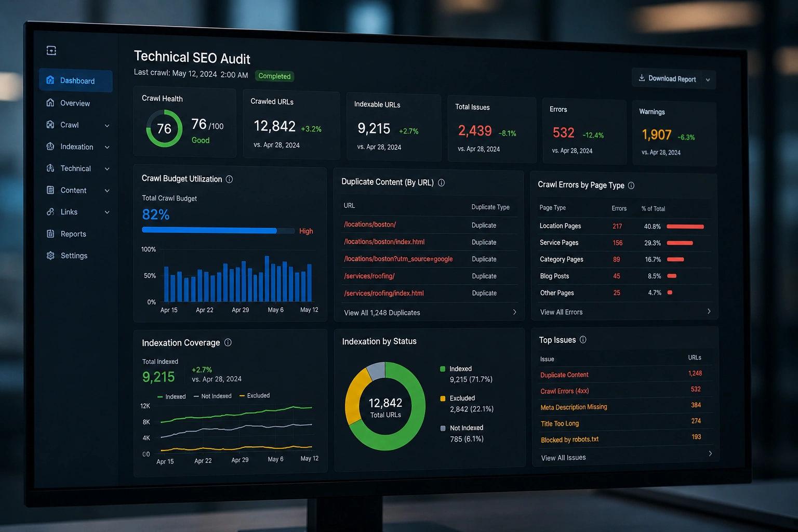The height and width of the screenshot is (532, 798).
Task: Click the Settings gear icon
Action: click(50, 256)
